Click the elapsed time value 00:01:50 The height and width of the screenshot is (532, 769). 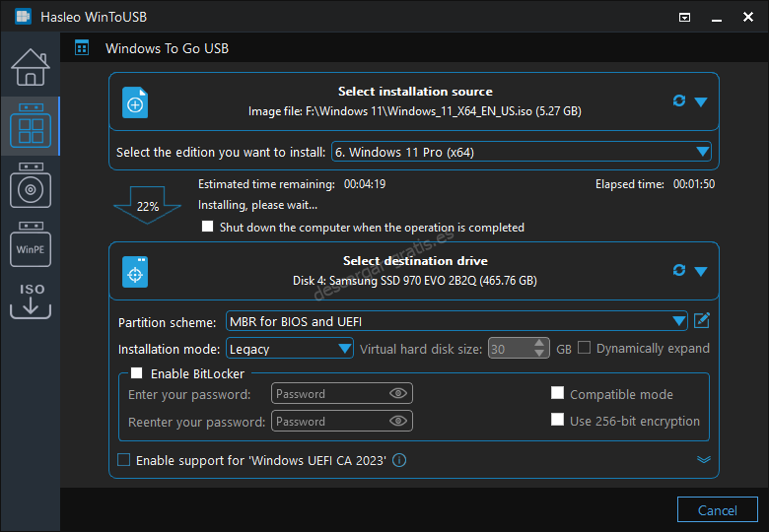pos(694,184)
